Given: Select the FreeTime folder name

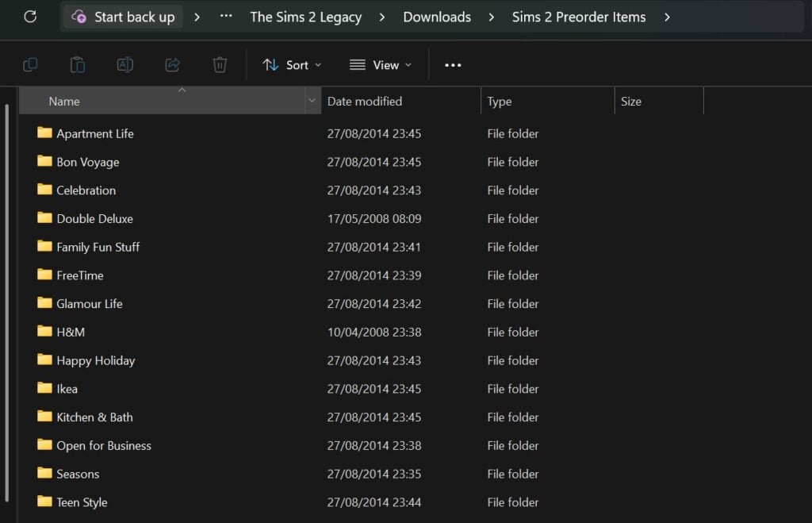Looking at the screenshot, I should pos(80,275).
